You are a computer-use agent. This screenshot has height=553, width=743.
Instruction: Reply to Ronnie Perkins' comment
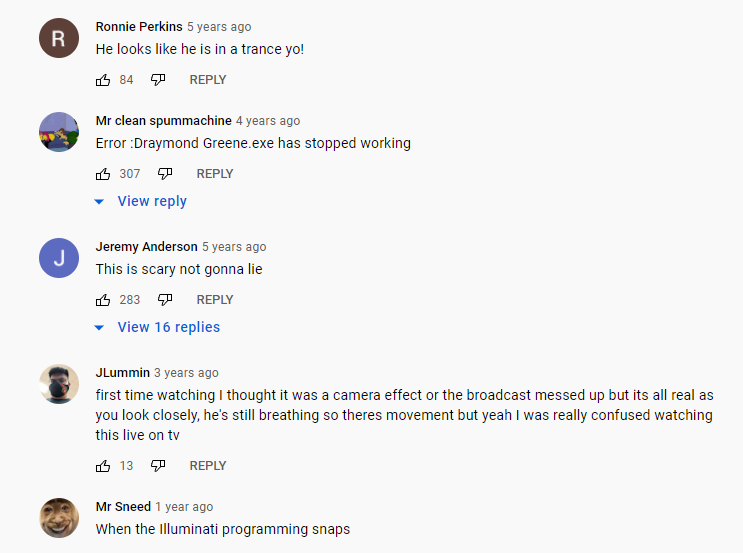[x=208, y=80]
